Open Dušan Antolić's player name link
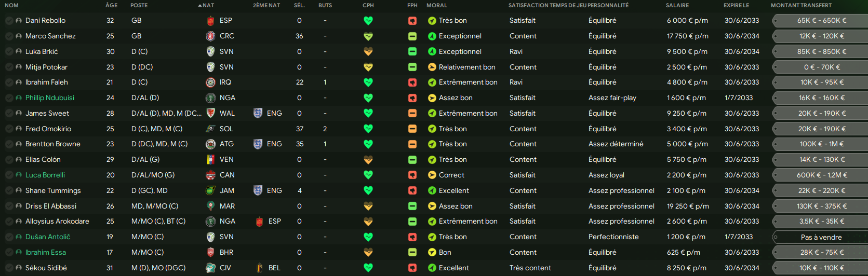The height and width of the screenshot is (276, 868). [x=48, y=237]
